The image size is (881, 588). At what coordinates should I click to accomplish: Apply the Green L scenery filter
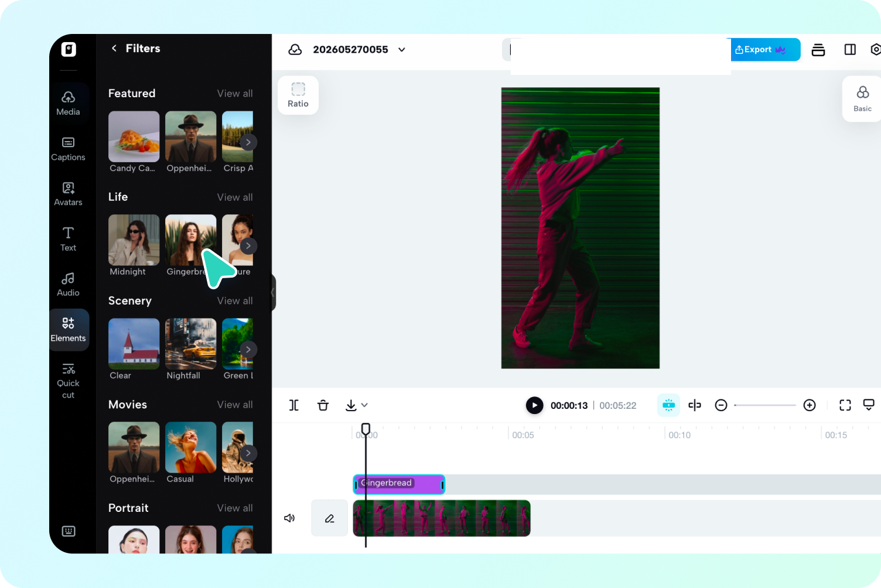point(238,344)
